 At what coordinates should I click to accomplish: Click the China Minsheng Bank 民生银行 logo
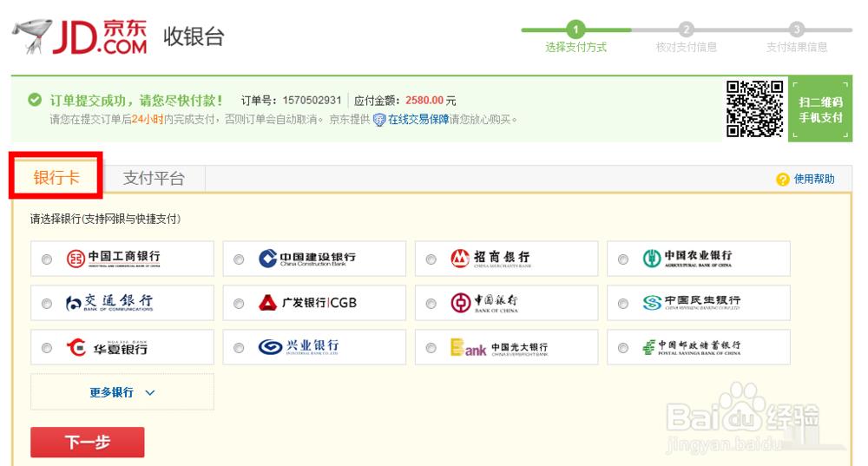(692, 302)
